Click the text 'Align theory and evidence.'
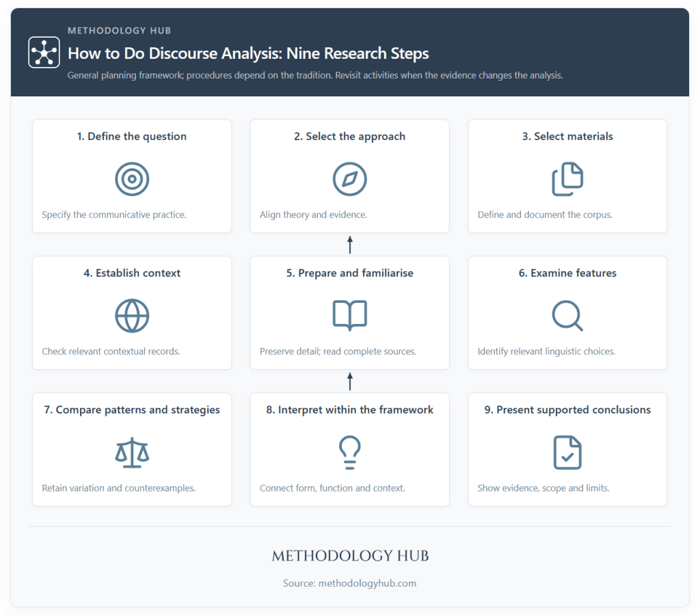 click(313, 215)
